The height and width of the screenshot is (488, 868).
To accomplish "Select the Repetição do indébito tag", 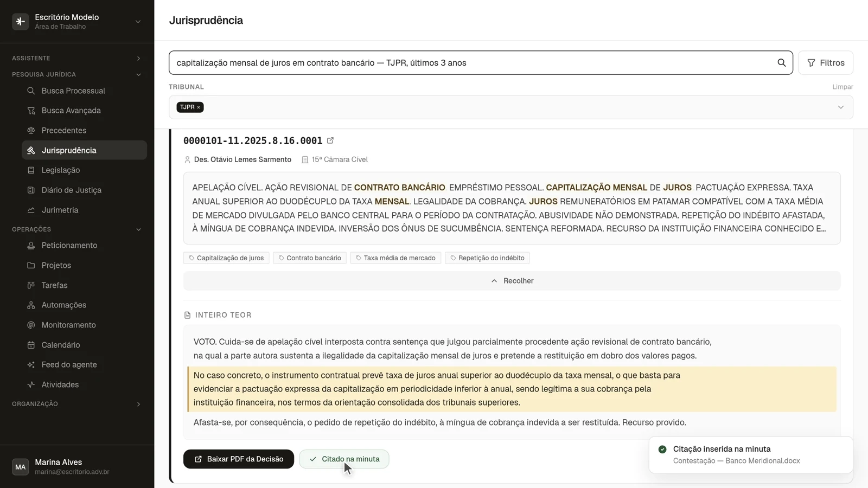I will 487,258.
